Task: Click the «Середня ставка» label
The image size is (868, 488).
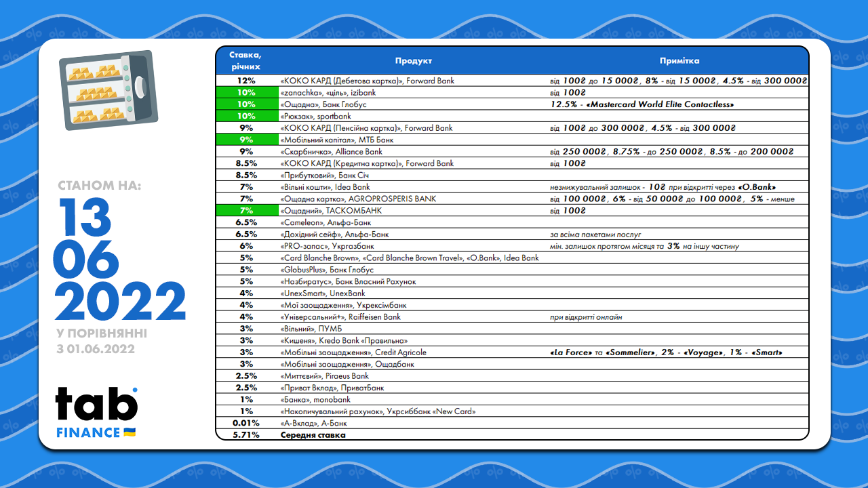Action: point(313,435)
